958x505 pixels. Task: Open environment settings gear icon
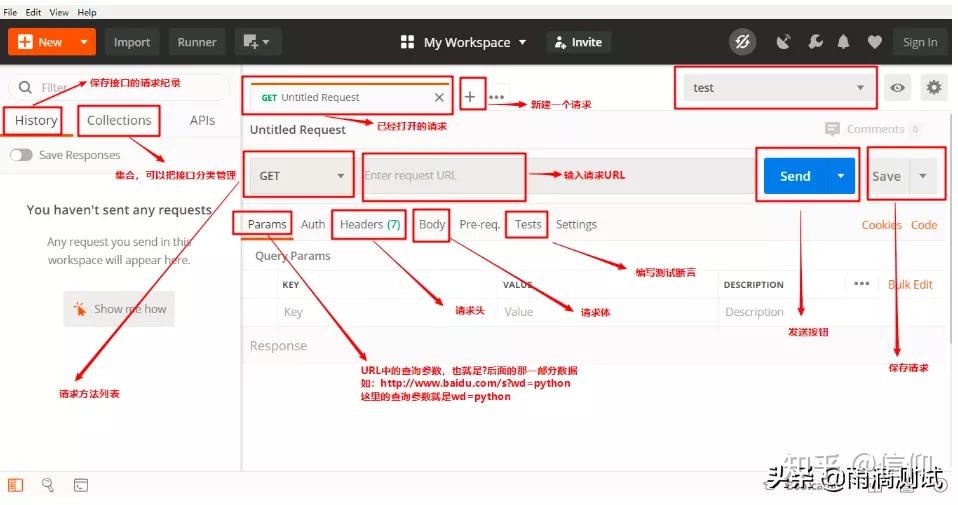[934, 88]
